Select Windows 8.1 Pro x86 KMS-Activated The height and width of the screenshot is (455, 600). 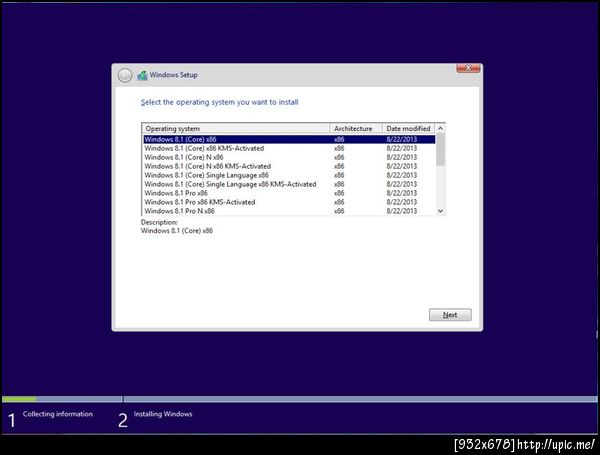coord(289,202)
